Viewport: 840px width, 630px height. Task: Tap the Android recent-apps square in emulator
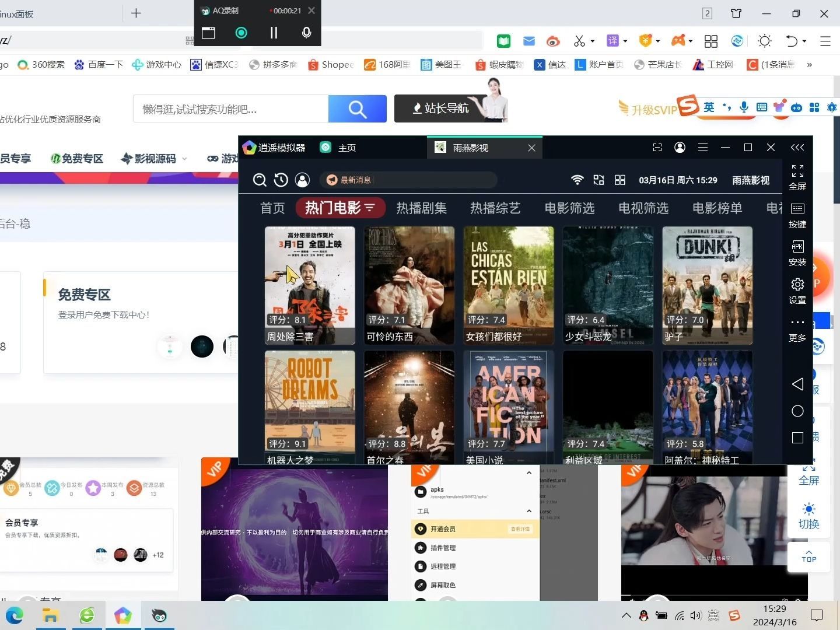coord(797,437)
